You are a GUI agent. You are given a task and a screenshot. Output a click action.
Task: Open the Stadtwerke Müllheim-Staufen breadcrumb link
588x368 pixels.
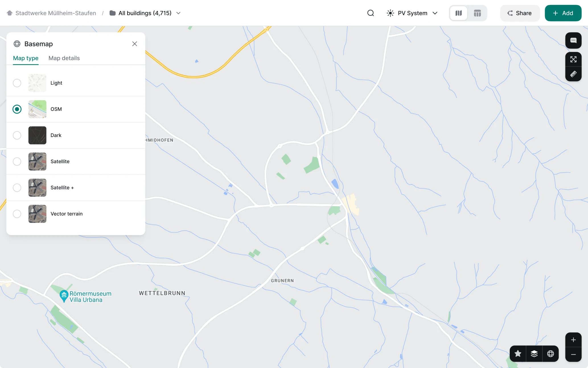pos(55,13)
